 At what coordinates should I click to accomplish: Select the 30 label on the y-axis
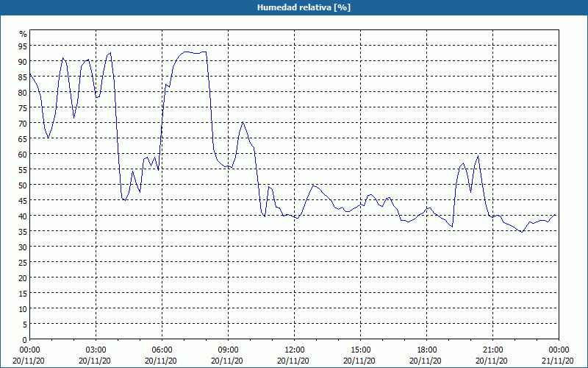click(23, 247)
